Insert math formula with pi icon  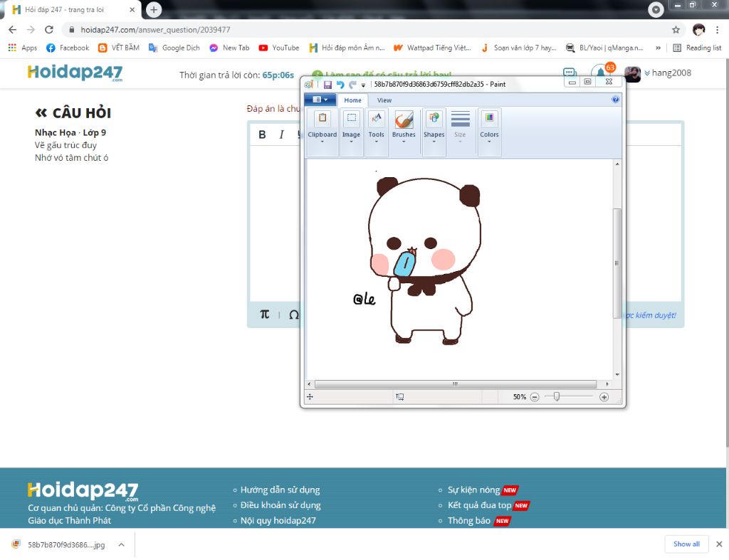[265, 315]
